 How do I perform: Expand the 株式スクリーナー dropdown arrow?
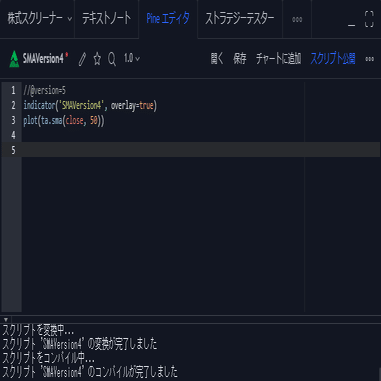70,19
